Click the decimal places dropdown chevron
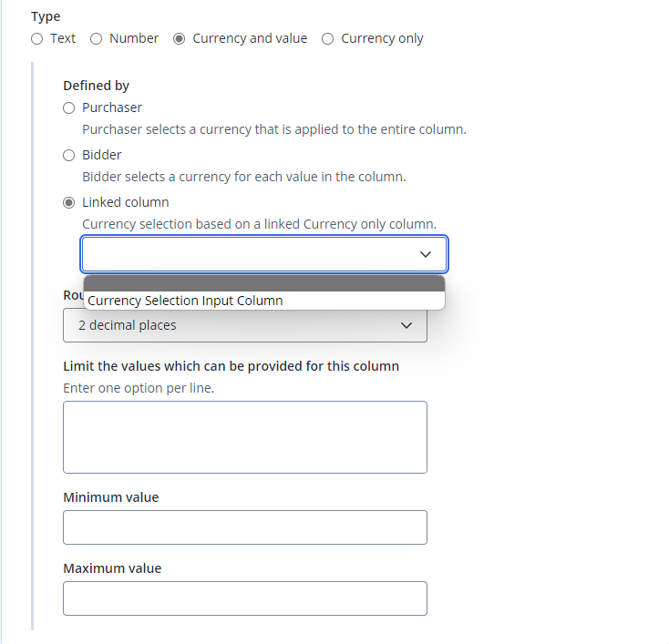 point(407,325)
